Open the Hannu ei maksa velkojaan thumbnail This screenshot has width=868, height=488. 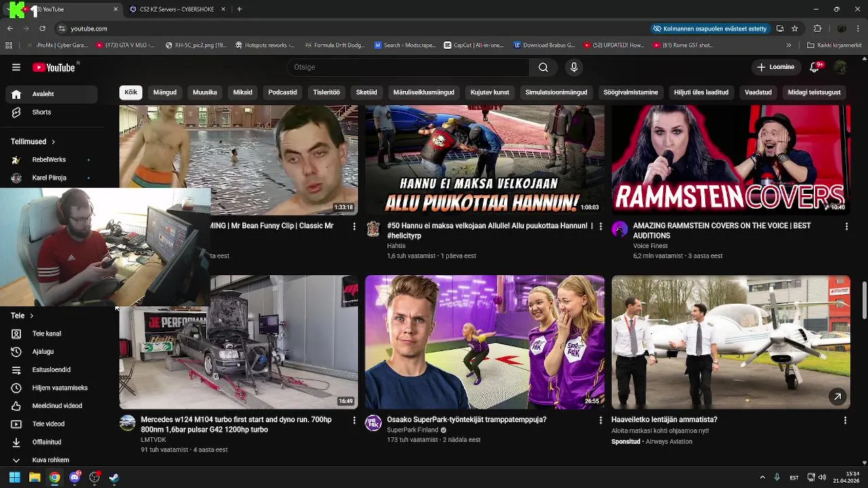coord(485,160)
